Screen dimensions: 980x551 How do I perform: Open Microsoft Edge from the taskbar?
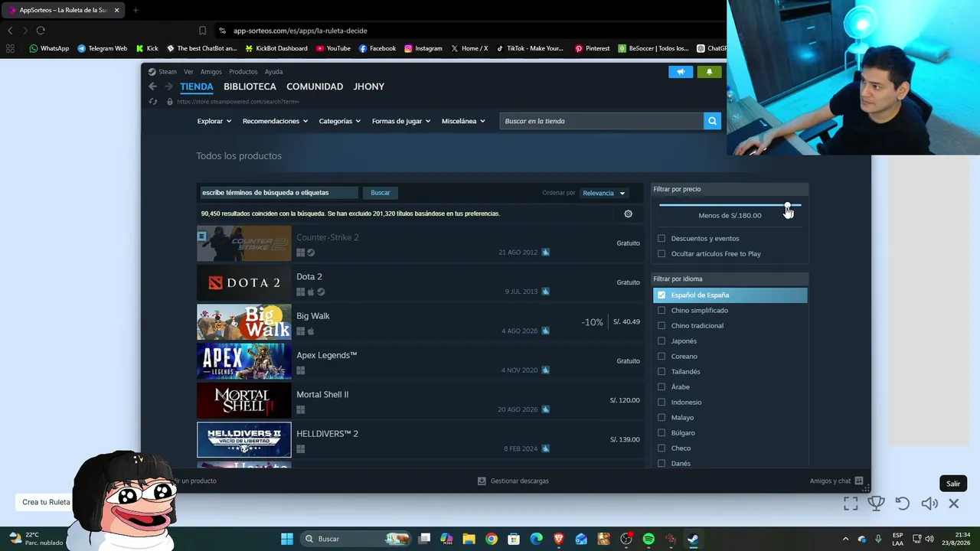pos(536,539)
